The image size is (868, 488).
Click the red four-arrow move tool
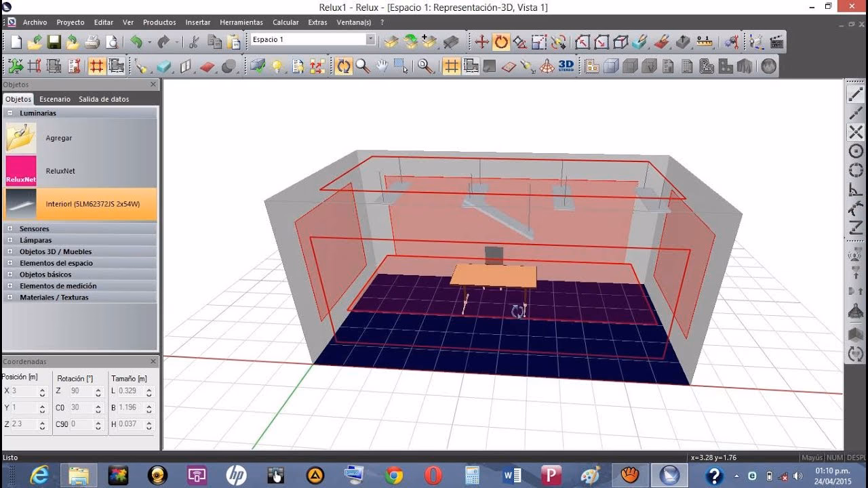point(481,42)
